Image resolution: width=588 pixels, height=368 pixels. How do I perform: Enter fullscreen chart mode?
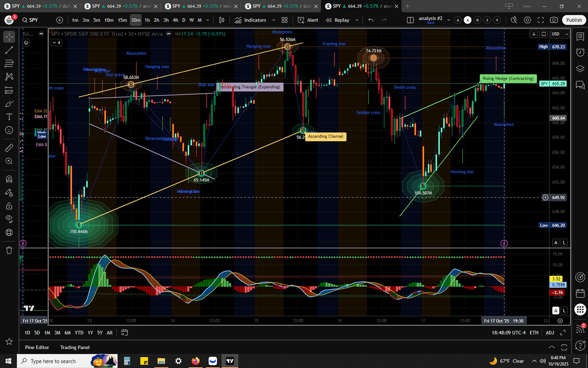point(541,20)
